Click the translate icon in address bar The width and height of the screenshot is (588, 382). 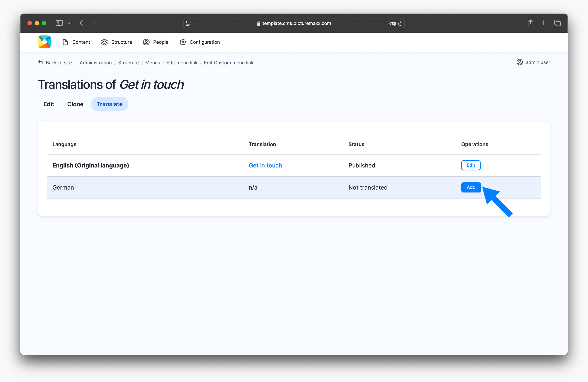pos(392,23)
